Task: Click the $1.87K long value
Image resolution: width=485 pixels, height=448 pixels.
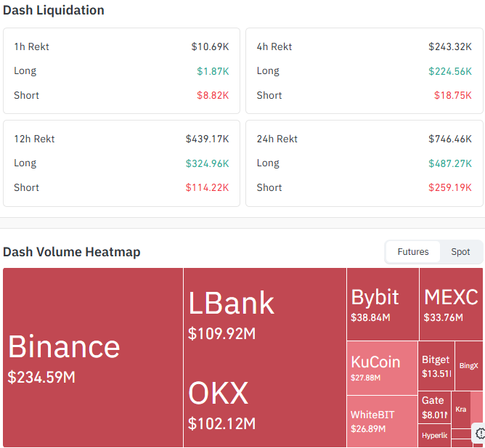Action: click(213, 71)
